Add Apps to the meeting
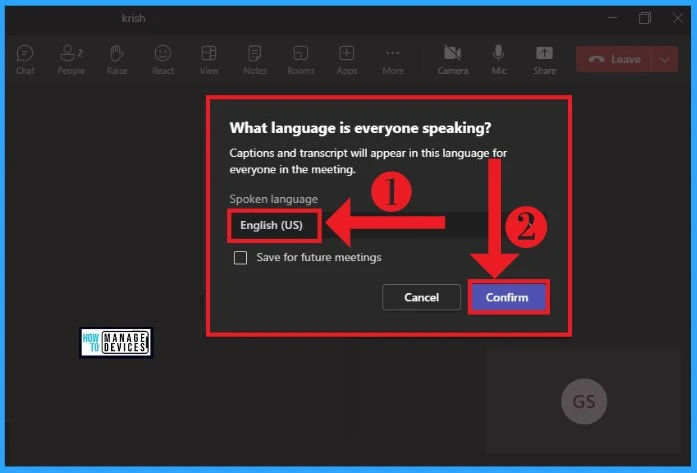 point(347,60)
